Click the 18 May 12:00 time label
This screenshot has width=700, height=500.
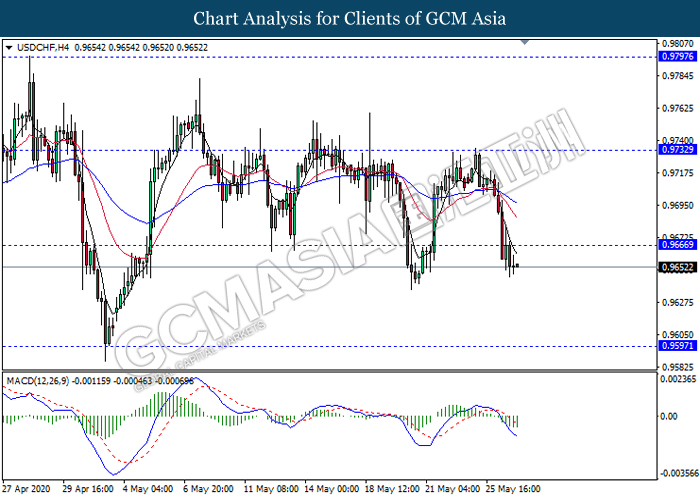[x=392, y=489]
